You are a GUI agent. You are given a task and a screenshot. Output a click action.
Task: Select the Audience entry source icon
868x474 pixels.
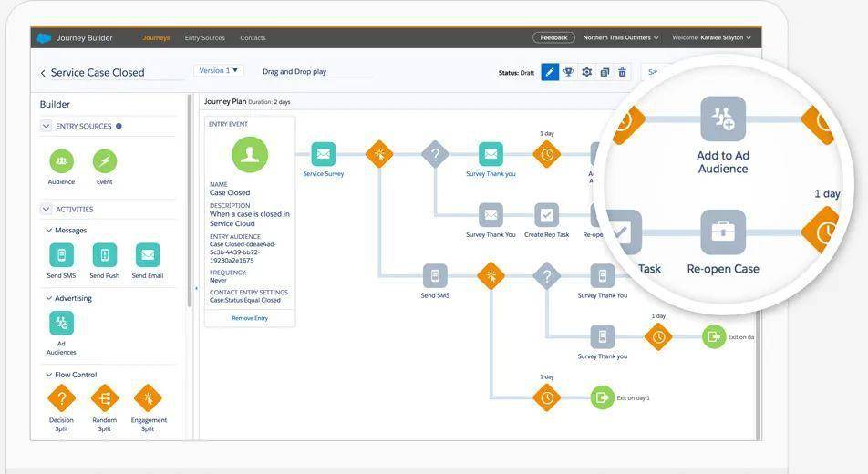tap(61, 161)
